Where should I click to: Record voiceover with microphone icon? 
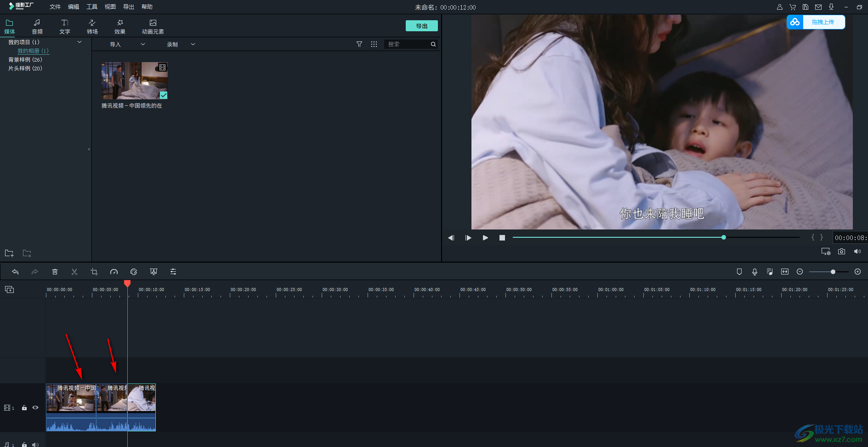click(755, 272)
